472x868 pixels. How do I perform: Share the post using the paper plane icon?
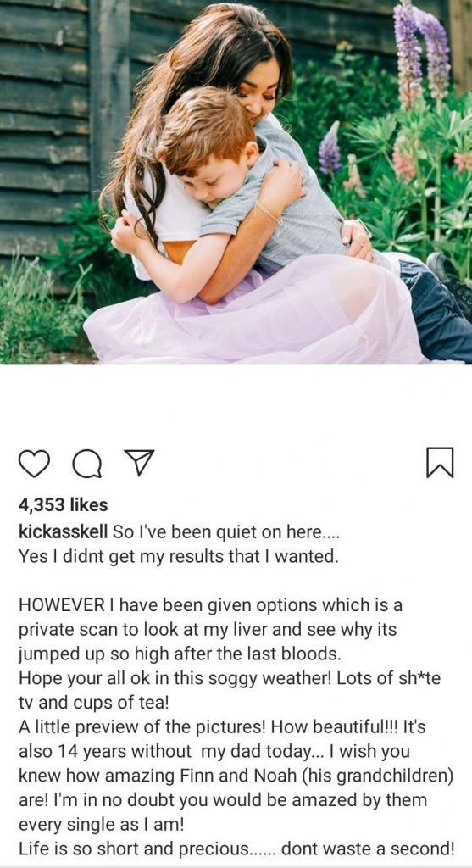pyautogui.click(x=139, y=462)
